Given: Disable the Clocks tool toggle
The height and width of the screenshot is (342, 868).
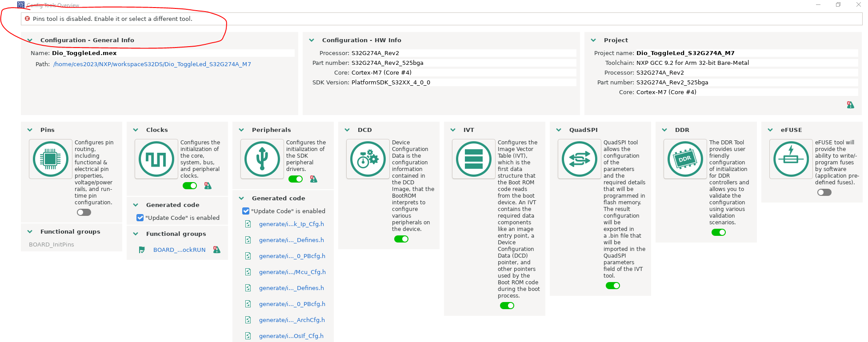Looking at the screenshot, I should point(190,186).
